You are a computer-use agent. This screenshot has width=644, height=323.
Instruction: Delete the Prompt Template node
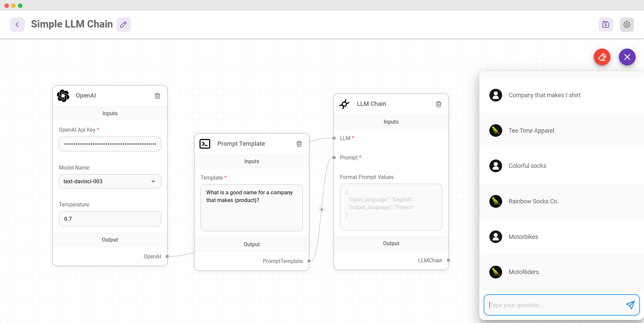tap(299, 144)
